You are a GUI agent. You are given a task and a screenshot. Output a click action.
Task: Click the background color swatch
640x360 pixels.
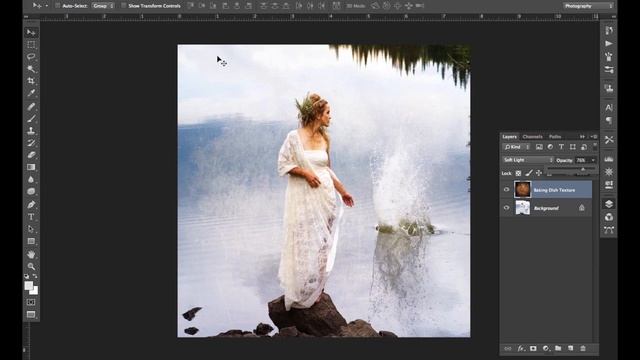pos(34,291)
